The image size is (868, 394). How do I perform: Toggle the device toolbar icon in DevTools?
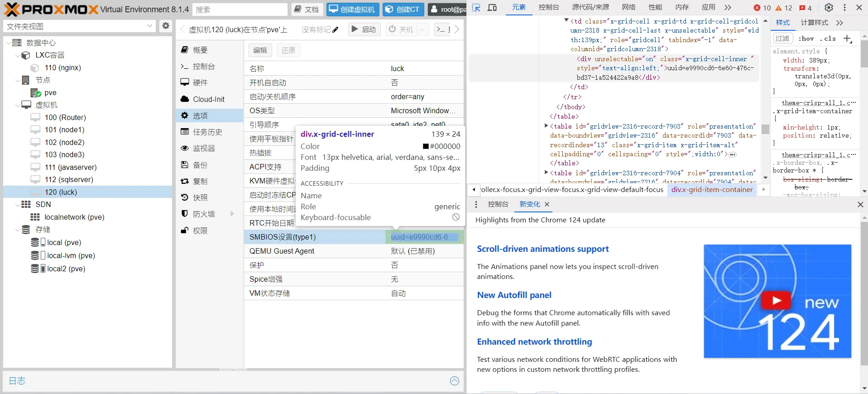coord(492,8)
